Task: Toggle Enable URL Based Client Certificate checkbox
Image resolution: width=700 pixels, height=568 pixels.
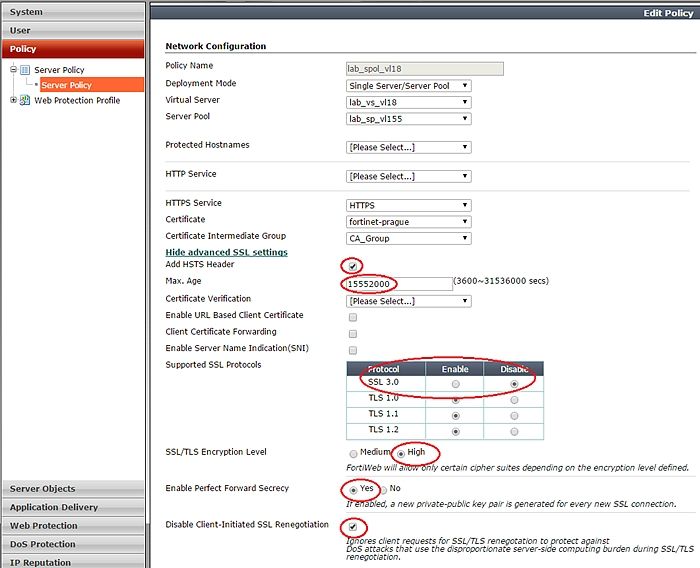Action: [353, 317]
